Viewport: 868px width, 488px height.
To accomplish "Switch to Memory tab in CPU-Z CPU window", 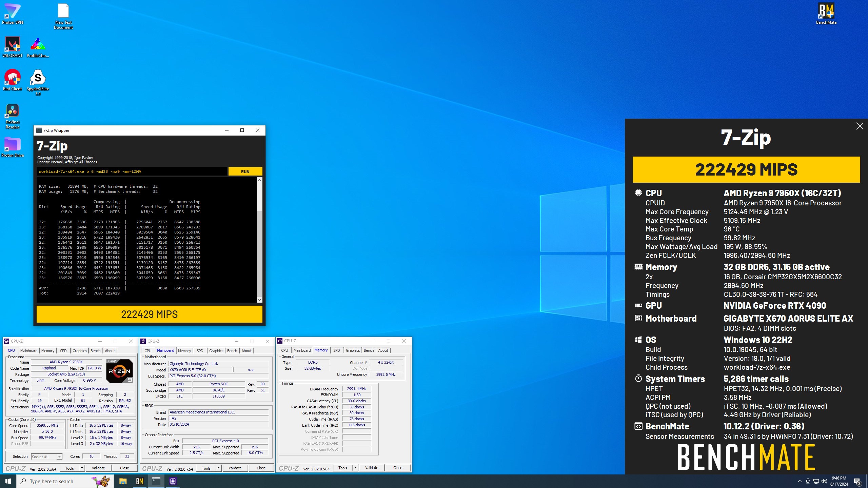I will [48, 351].
